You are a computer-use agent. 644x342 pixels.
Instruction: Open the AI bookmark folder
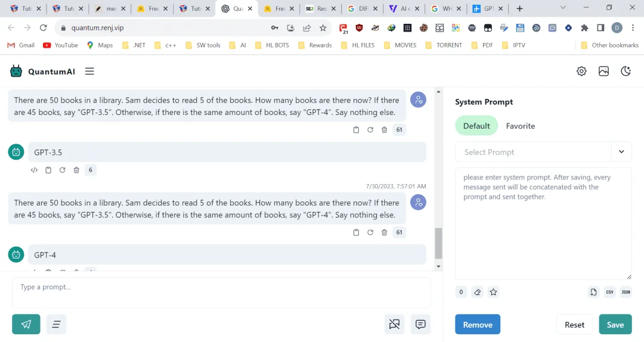coord(238,45)
